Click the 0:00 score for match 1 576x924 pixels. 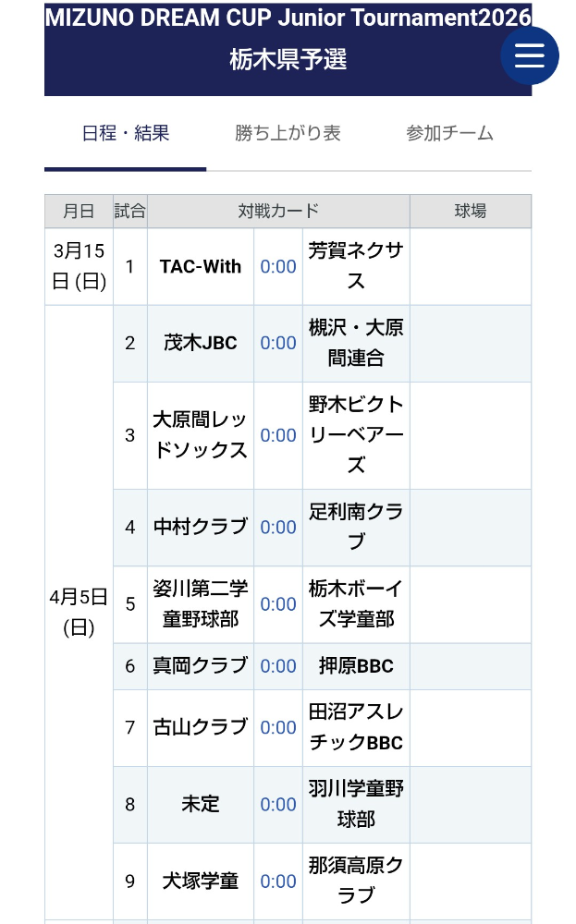coord(278,267)
